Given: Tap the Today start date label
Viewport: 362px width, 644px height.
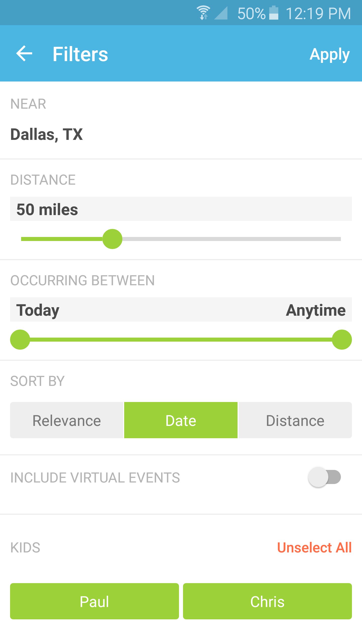Looking at the screenshot, I should pos(38,310).
